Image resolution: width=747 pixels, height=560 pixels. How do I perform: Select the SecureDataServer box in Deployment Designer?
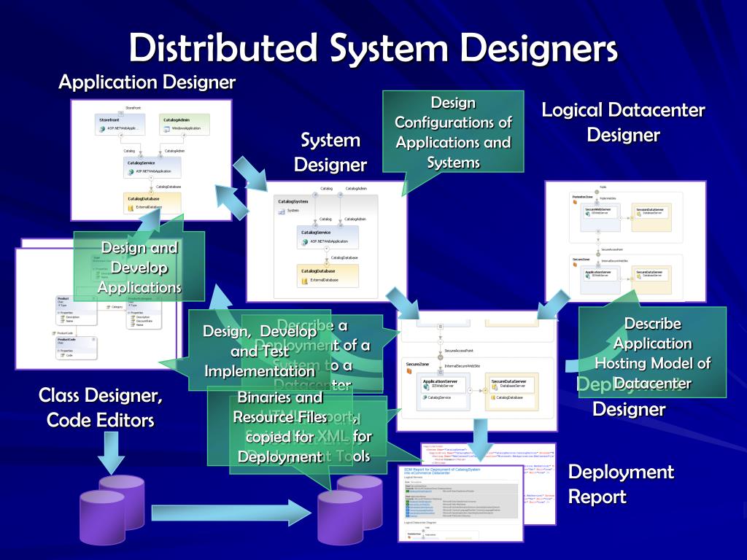[x=512, y=392]
